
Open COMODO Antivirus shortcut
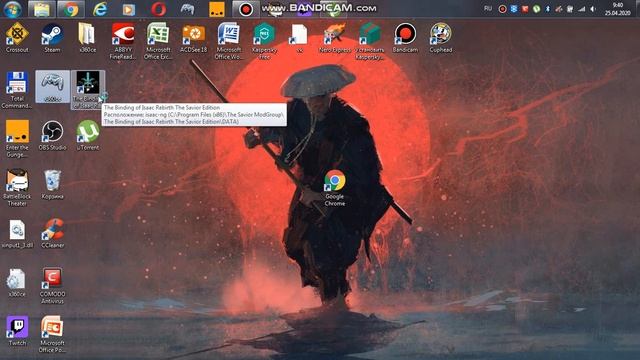point(52,286)
